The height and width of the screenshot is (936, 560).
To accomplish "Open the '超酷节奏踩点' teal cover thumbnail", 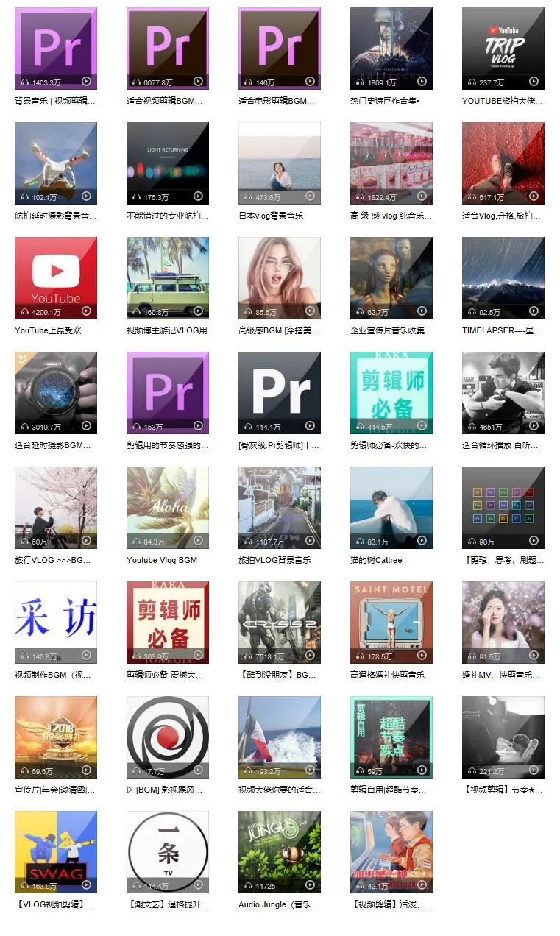I will [x=391, y=737].
